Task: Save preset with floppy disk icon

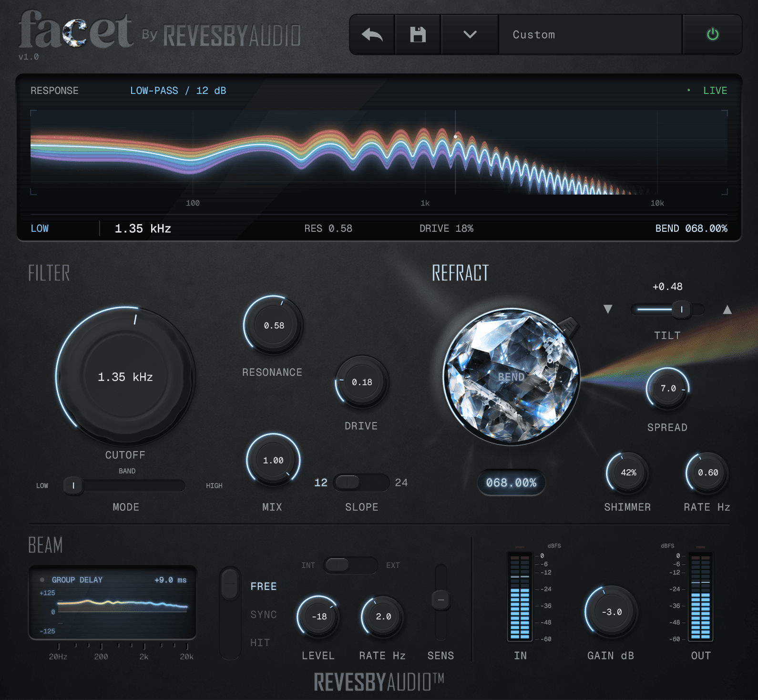Action: [418, 34]
